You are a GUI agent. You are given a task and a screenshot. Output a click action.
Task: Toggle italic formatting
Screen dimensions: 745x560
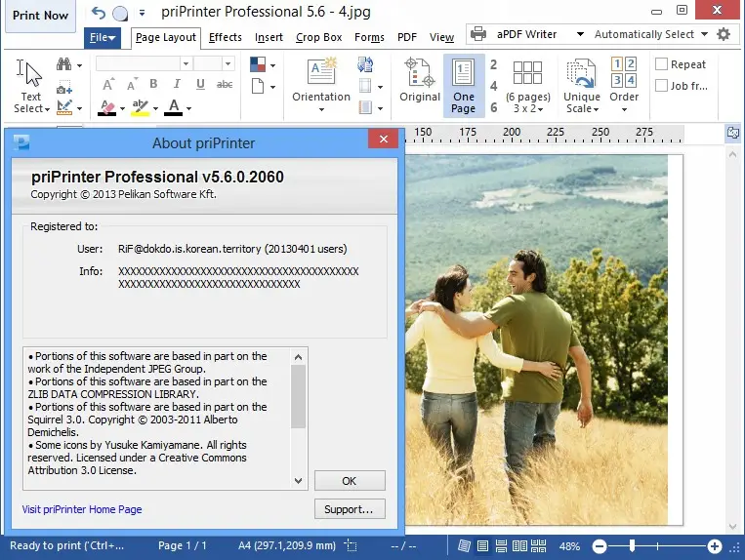177,84
